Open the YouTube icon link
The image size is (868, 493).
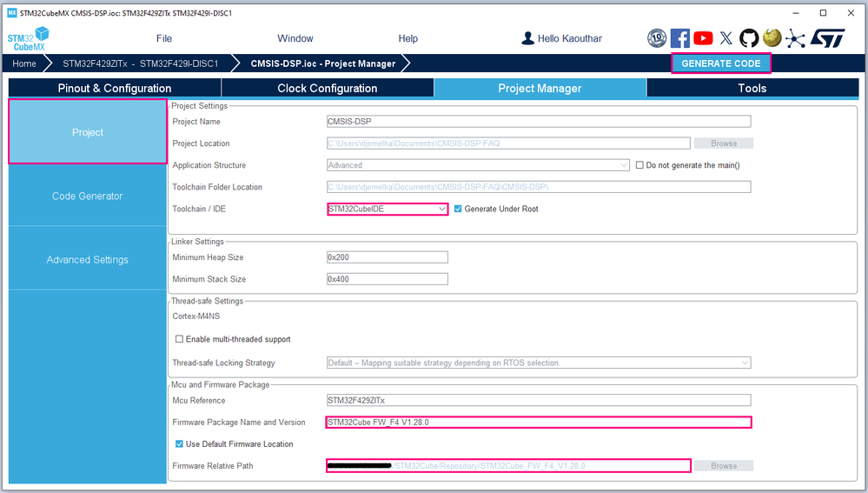point(703,38)
